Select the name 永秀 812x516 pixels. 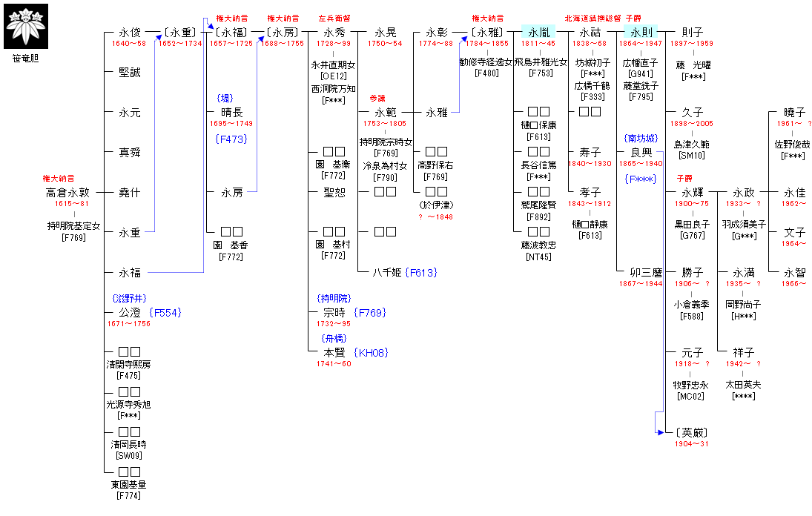tap(334, 33)
